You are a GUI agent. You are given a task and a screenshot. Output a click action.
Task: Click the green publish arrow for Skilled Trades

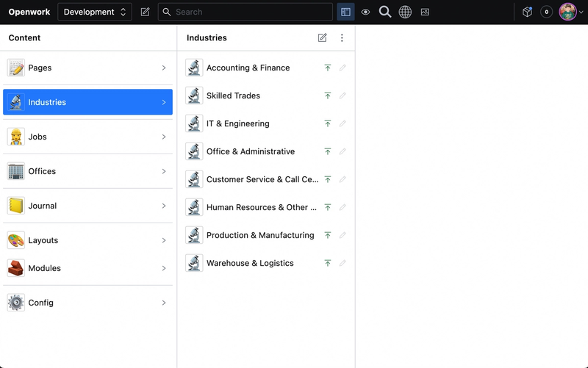328,95
